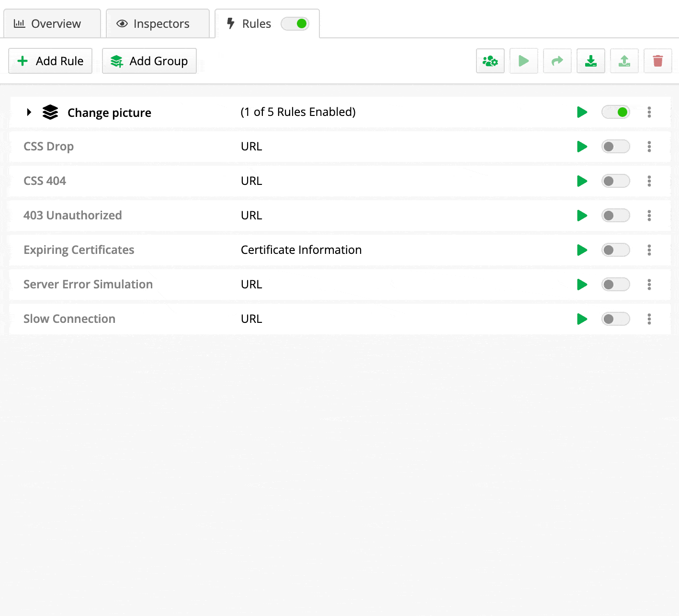Image resolution: width=679 pixels, height=616 pixels.
Task: Click the Add Rule button
Action: [50, 61]
